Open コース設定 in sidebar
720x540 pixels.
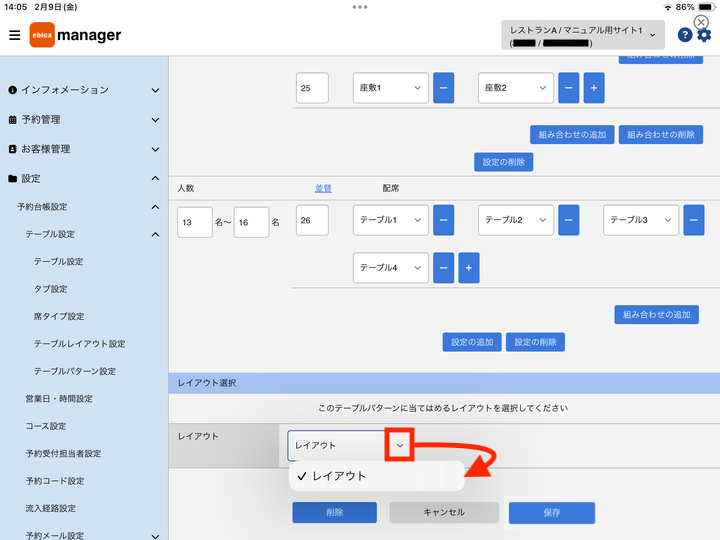[46, 426]
